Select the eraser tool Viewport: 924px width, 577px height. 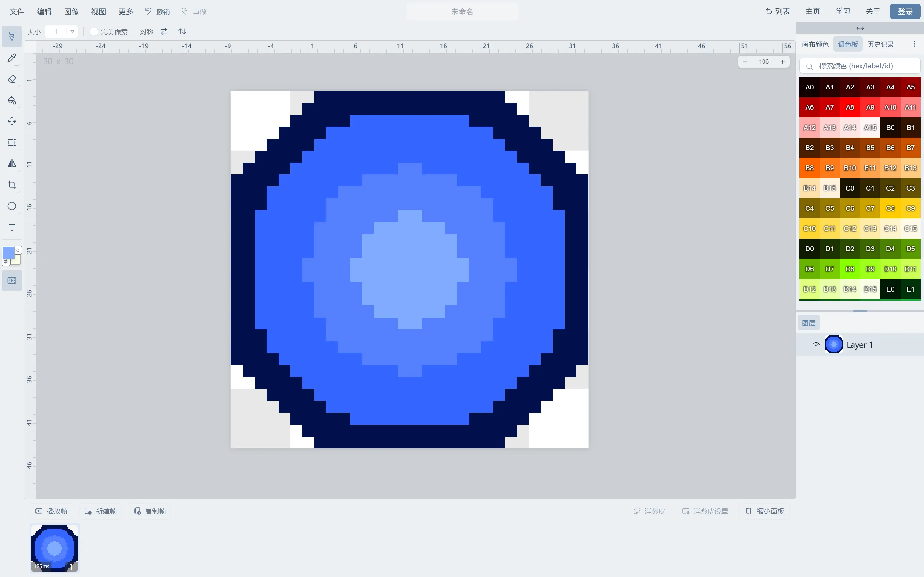[12, 79]
